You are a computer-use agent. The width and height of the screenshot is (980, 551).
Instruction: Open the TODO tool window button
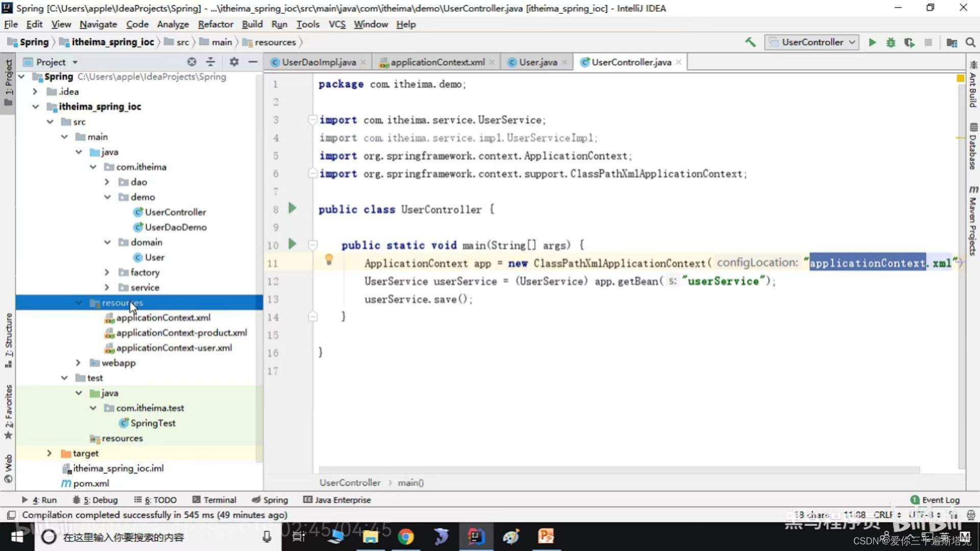click(x=155, y=500)
